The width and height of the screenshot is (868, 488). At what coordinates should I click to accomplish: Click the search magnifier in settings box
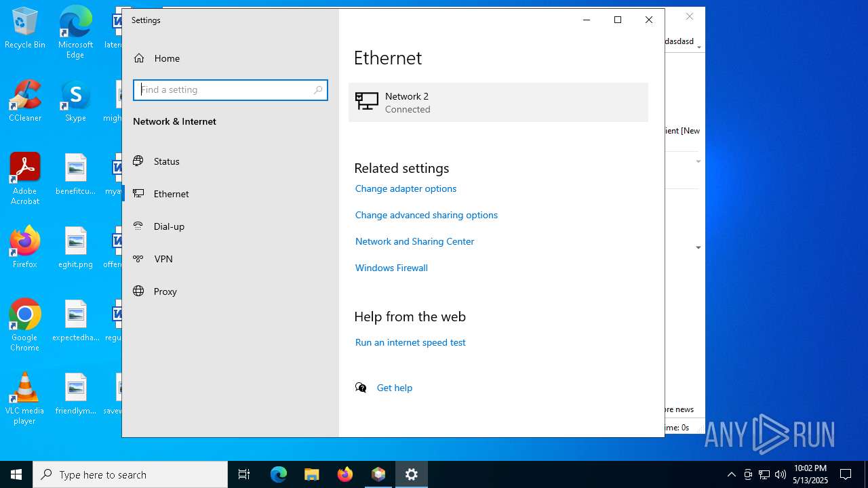(x=318, y=89)
